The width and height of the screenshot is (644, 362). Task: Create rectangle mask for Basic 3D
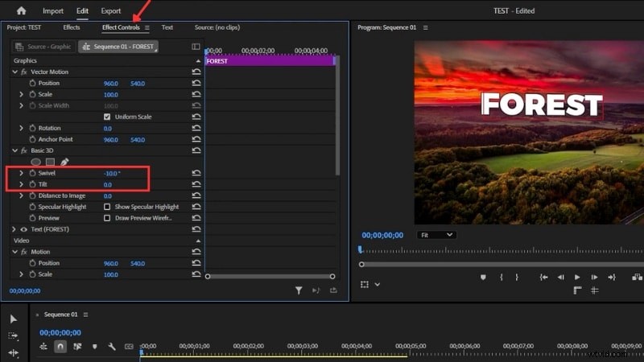pos(50,162)
